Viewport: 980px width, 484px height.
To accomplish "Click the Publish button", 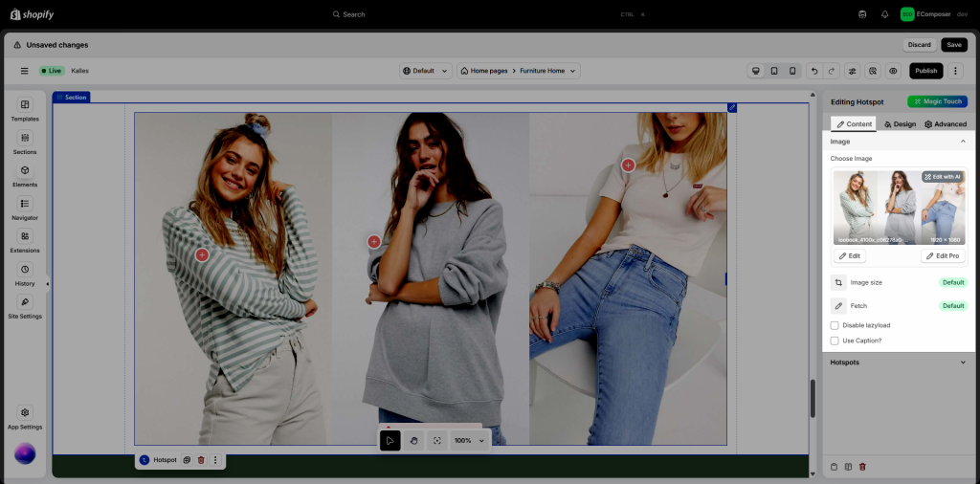I will (925, 71).
